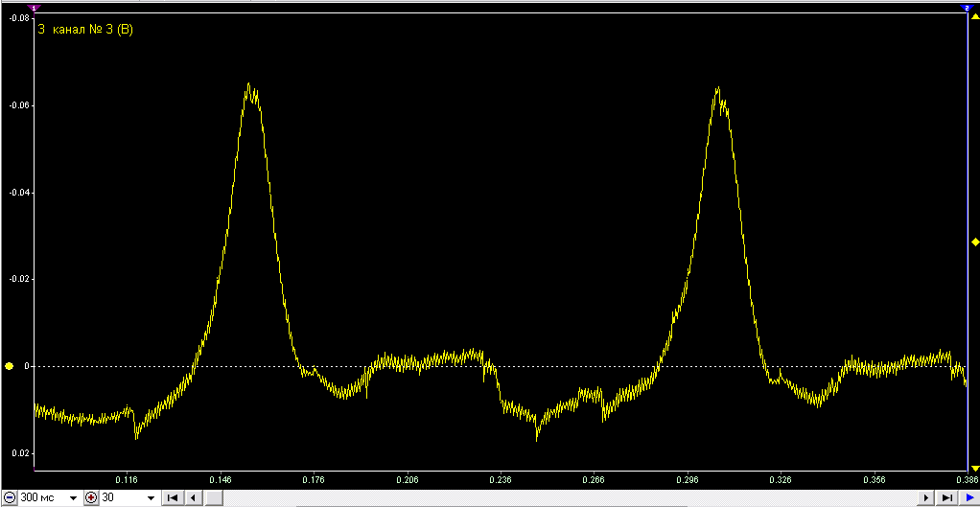The height and width of the screenshot is (507, 980).
Task: Click the yellow zero-level dot on left axis
Action: [9, 366]
